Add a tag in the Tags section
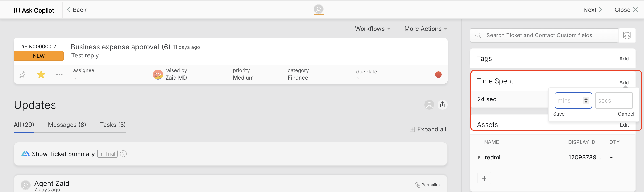Screen dimensions: 644x192 tap(624, 59)
